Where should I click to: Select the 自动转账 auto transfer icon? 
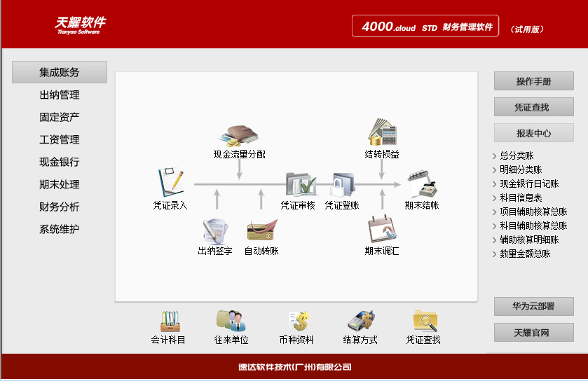coord(261,230)
